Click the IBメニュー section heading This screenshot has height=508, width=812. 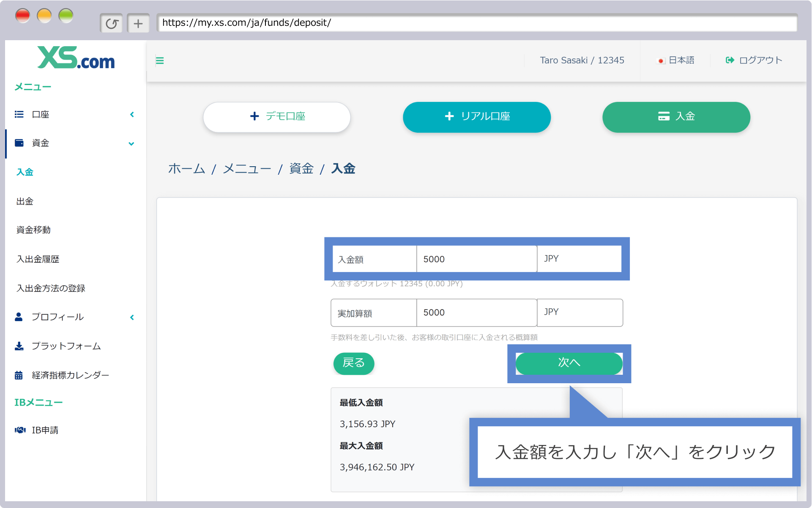coord(38,402)
